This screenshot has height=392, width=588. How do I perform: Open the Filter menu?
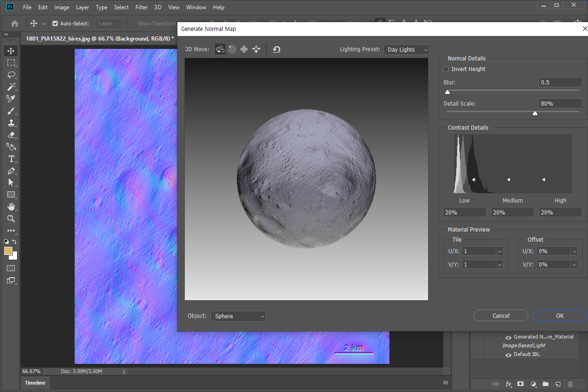(x=141, y=7)
